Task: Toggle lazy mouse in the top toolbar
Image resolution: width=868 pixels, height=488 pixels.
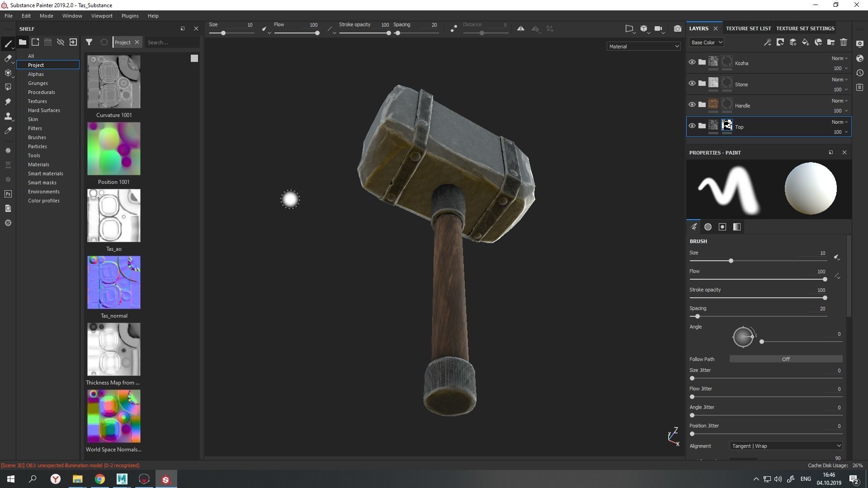Action: point(454,28)
